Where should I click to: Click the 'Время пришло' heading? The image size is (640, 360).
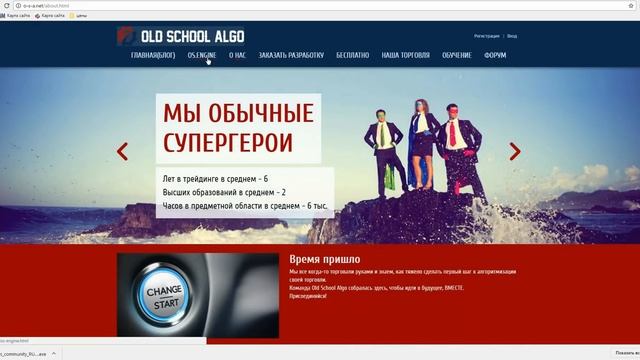(325, 259)
